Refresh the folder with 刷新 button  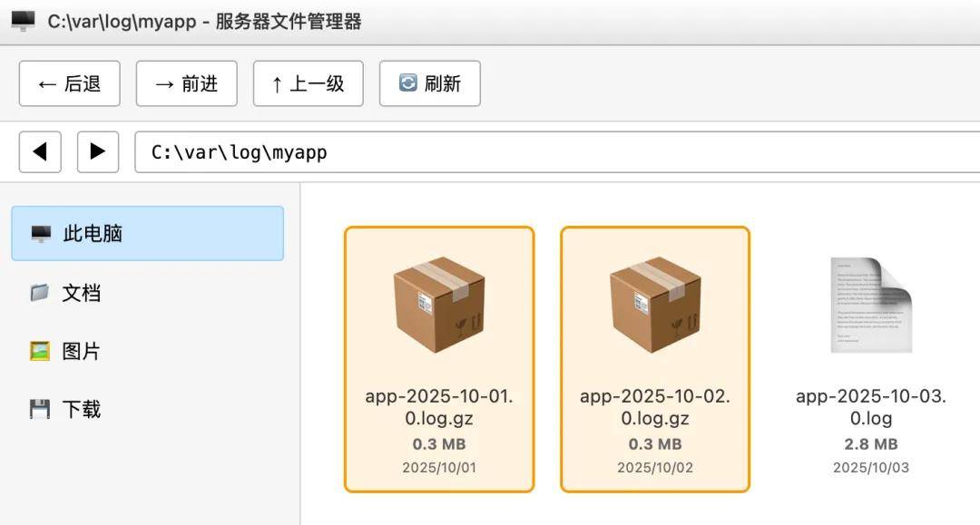(x=429, y=84)
